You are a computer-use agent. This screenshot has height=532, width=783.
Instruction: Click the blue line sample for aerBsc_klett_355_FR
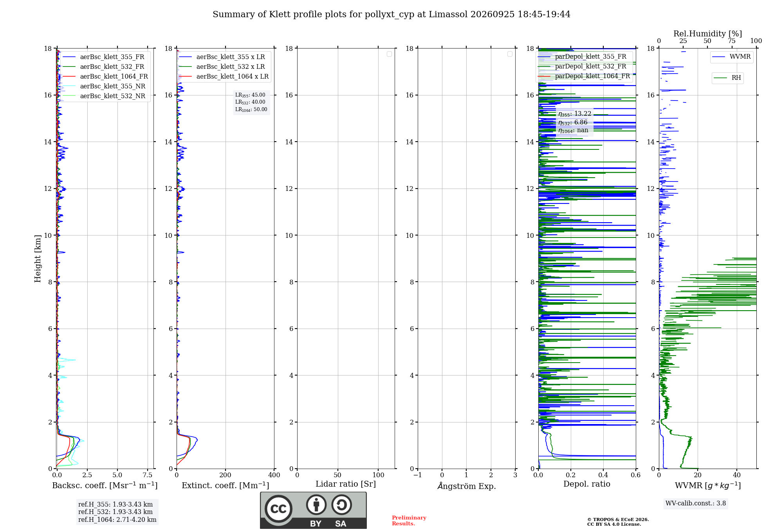click(69, 57)
